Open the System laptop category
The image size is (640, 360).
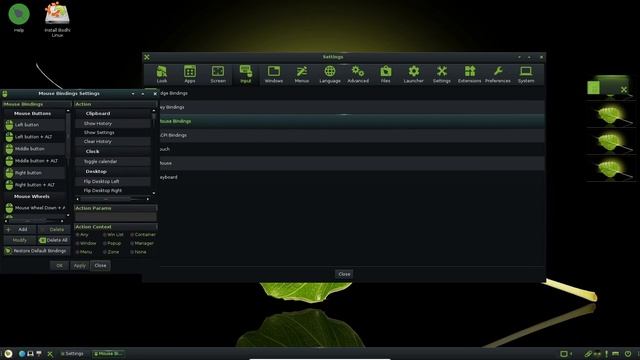(526, 74)
